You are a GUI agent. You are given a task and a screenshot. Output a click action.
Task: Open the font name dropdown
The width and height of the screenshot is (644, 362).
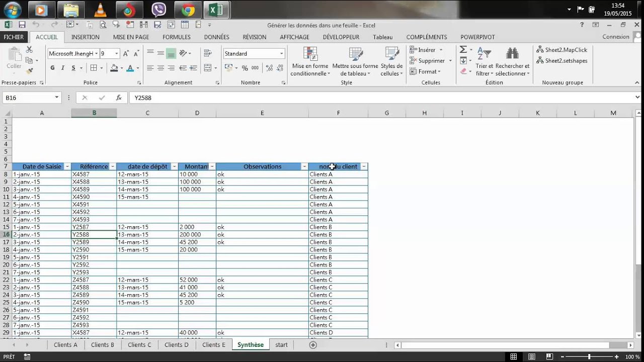pyautogui.click(x=96, y=53)
